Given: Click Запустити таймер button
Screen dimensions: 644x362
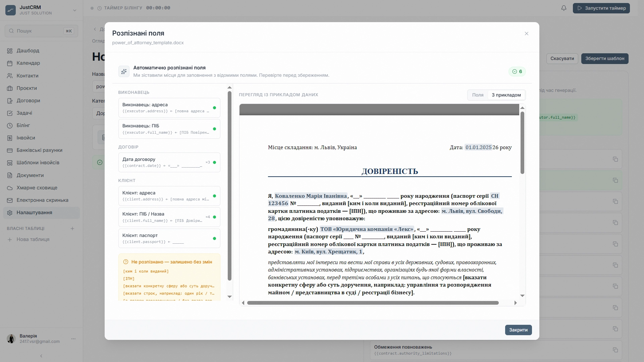Looking at the screenshot, I should 601,8.
